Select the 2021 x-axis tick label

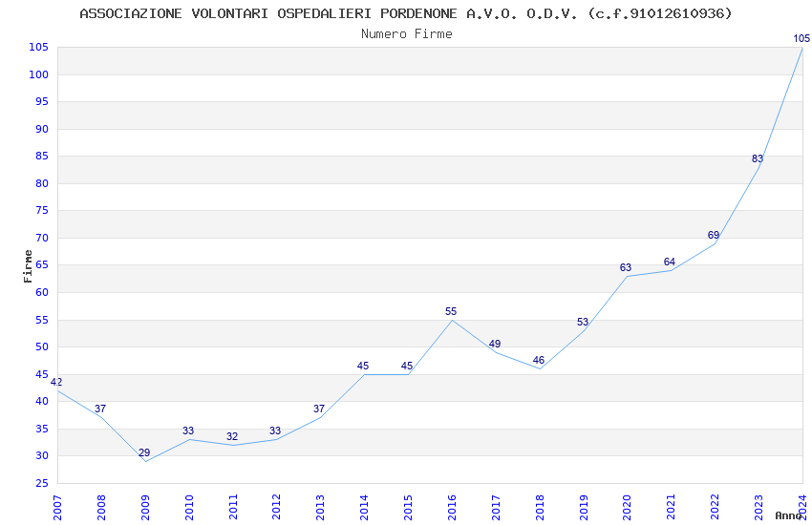[x=672, y=508]
